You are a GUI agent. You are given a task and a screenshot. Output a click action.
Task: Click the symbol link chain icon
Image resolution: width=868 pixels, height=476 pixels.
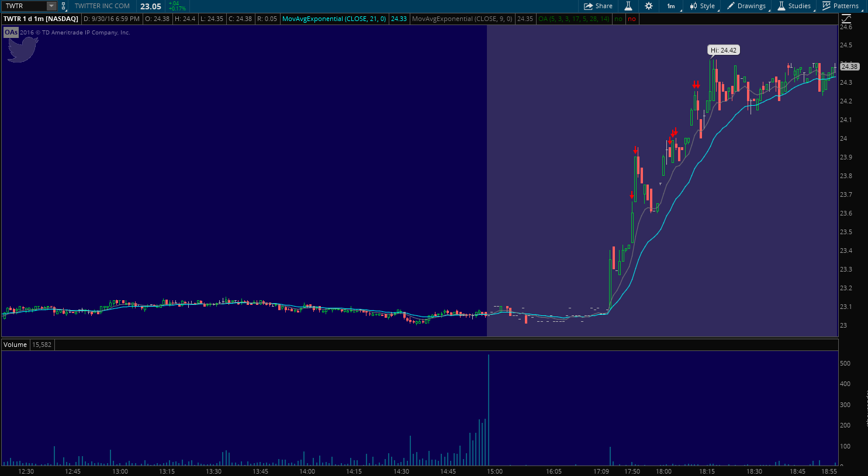click(x=64, y=6)
